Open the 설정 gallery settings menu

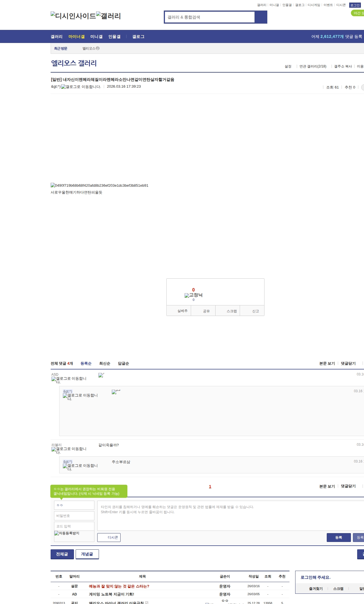point(288,66)
